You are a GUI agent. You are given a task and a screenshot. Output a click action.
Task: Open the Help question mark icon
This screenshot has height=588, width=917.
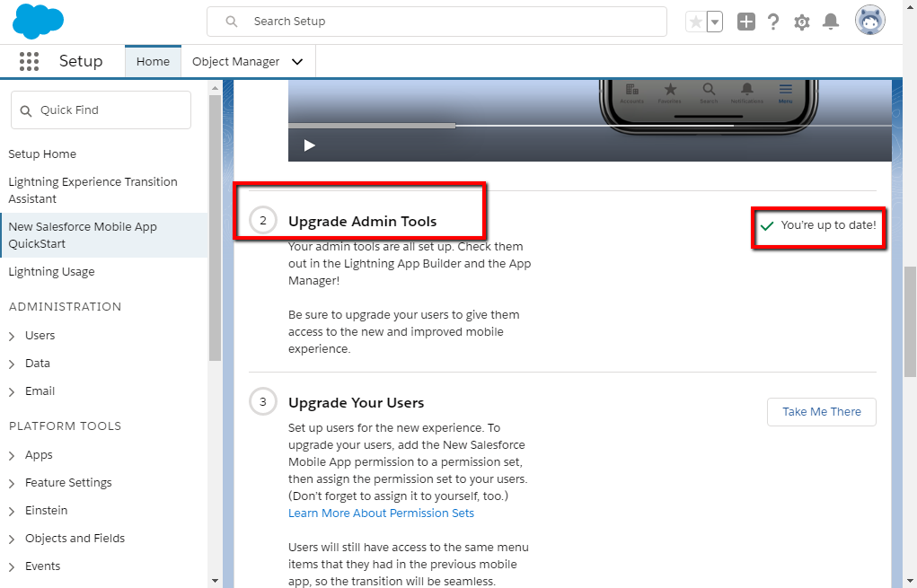pyautogui.click(x=773, y=22)
